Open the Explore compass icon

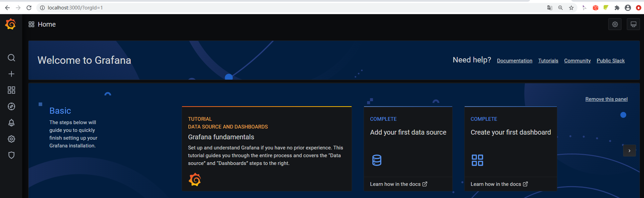point(11,107)
